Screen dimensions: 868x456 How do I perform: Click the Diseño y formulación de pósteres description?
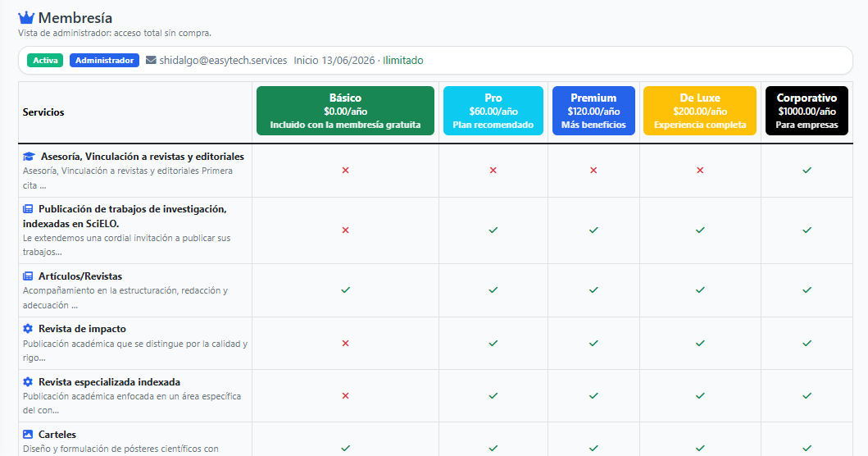pos(120,449)
